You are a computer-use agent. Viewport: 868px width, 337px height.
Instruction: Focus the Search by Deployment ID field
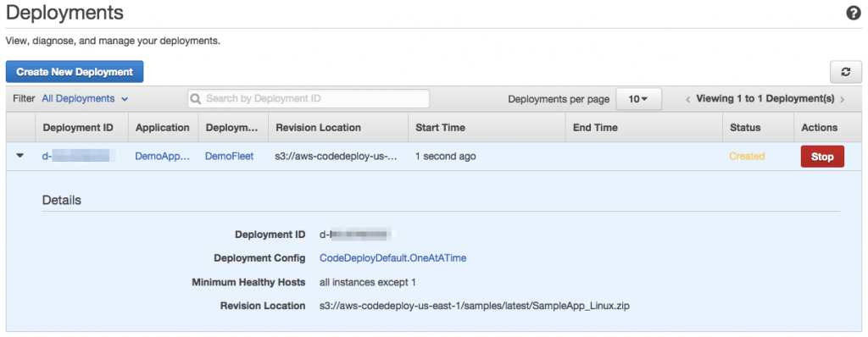click(x=309, y=99)
